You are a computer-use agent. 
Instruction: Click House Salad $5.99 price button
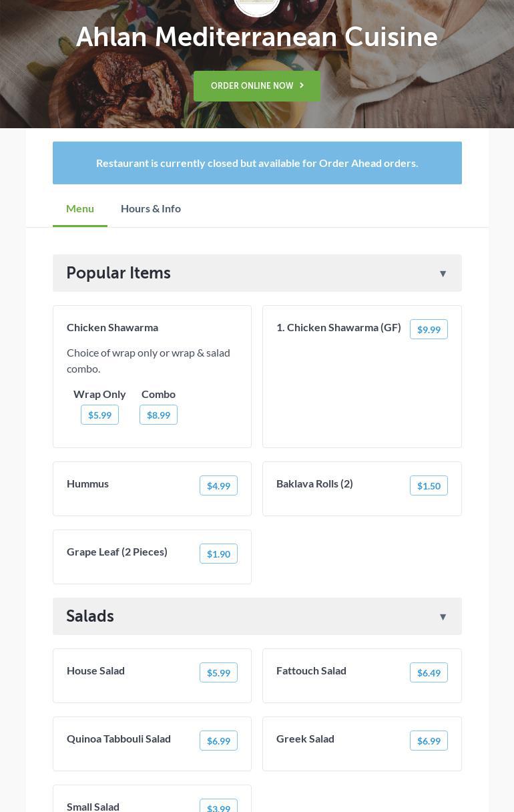(x=218, y=672)
